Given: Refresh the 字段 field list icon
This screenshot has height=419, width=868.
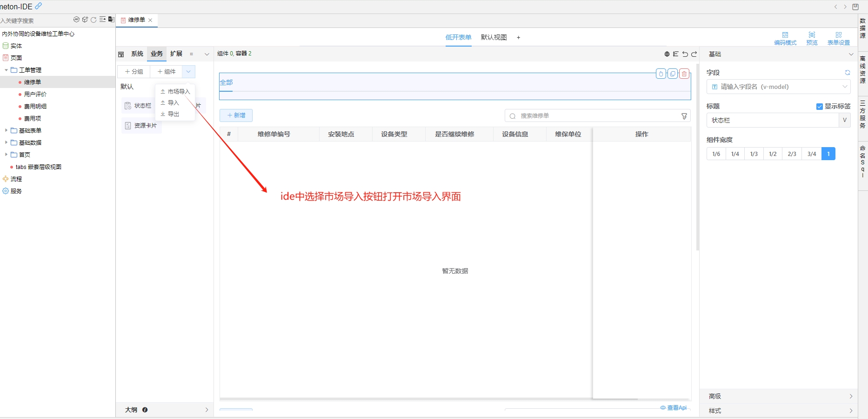Looking at the screenshot, I should [x=848, y=73].
